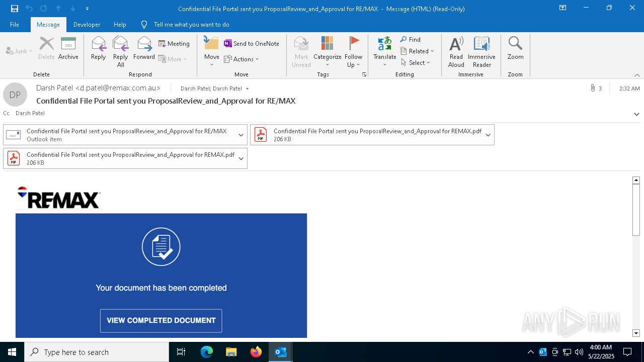The image size is (644, 362).
Task: Open the Junk dropdown
Action: [19, 51]
